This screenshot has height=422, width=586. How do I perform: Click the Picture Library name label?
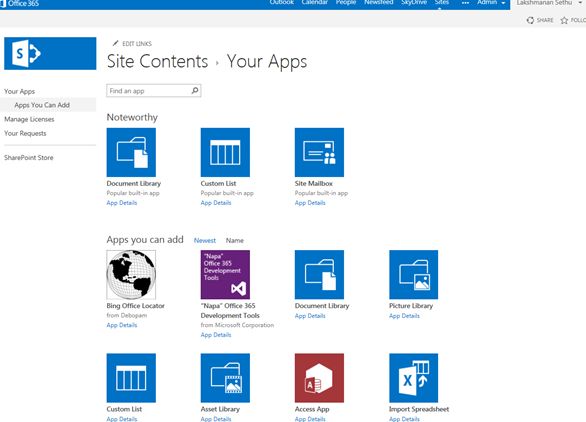coord(411,305)
